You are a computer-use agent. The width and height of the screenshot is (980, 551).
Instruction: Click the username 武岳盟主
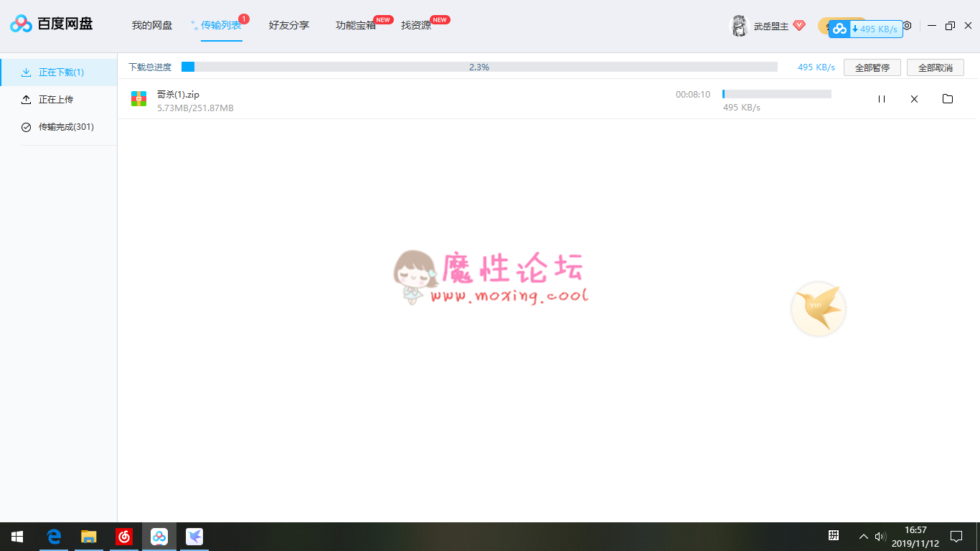click(x=771, y=27)
